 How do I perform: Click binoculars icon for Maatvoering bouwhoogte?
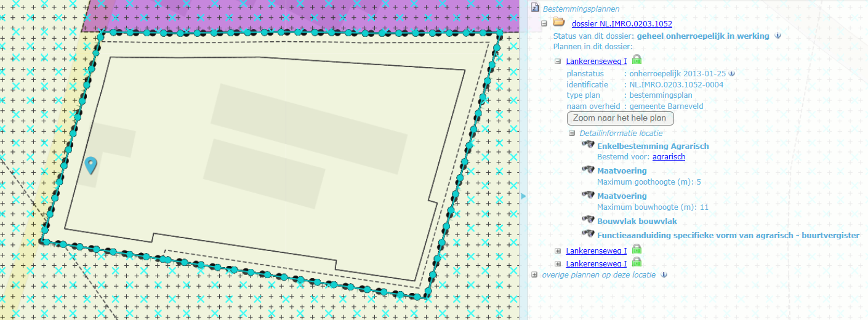point(588,194)
